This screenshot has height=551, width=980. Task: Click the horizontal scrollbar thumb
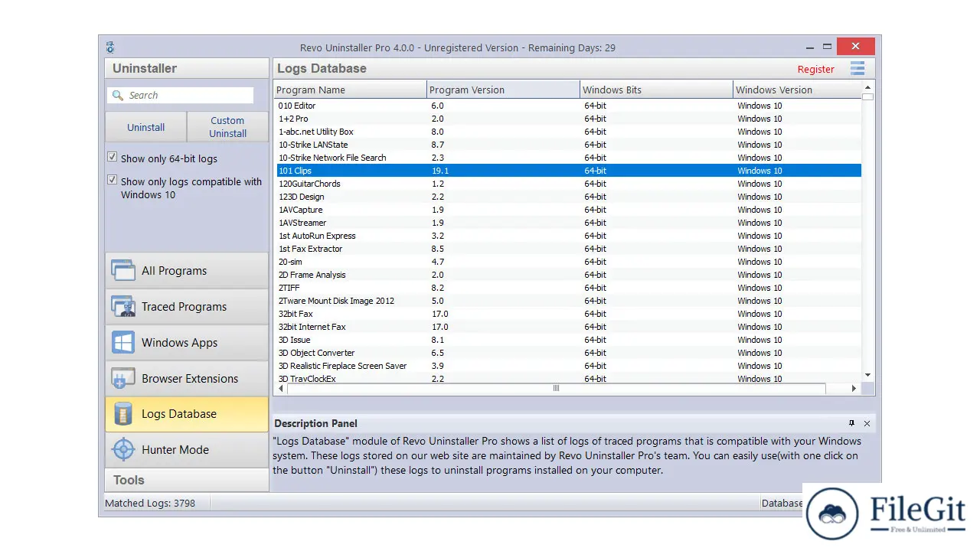[x=557, y=389]
